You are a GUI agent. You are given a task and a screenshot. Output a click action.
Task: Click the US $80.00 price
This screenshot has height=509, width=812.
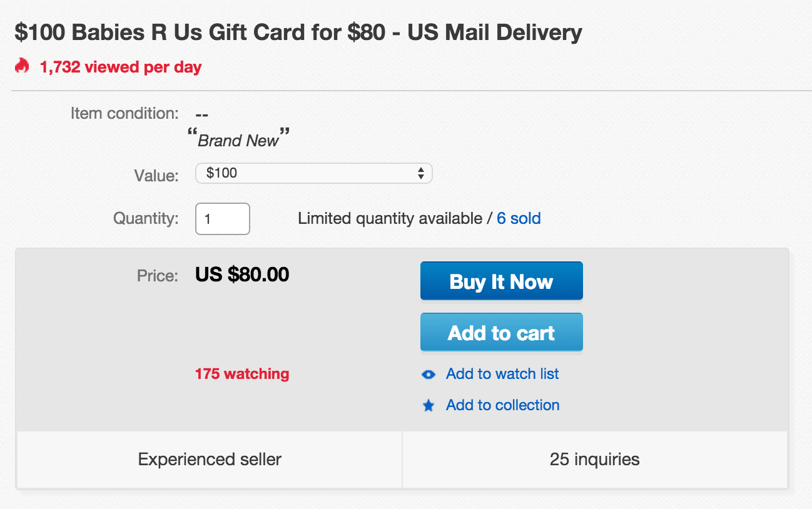point(242,275)
